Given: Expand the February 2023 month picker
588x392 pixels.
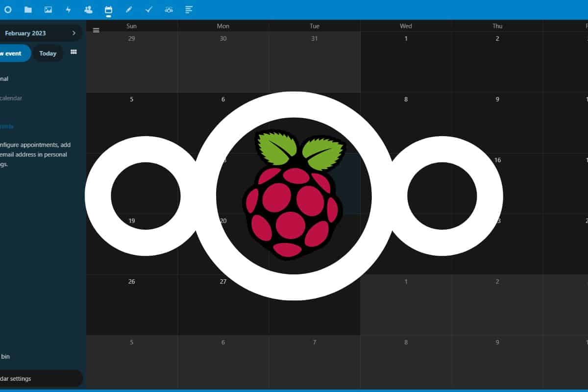Looking at the screenshot, I should coord(24,33).
